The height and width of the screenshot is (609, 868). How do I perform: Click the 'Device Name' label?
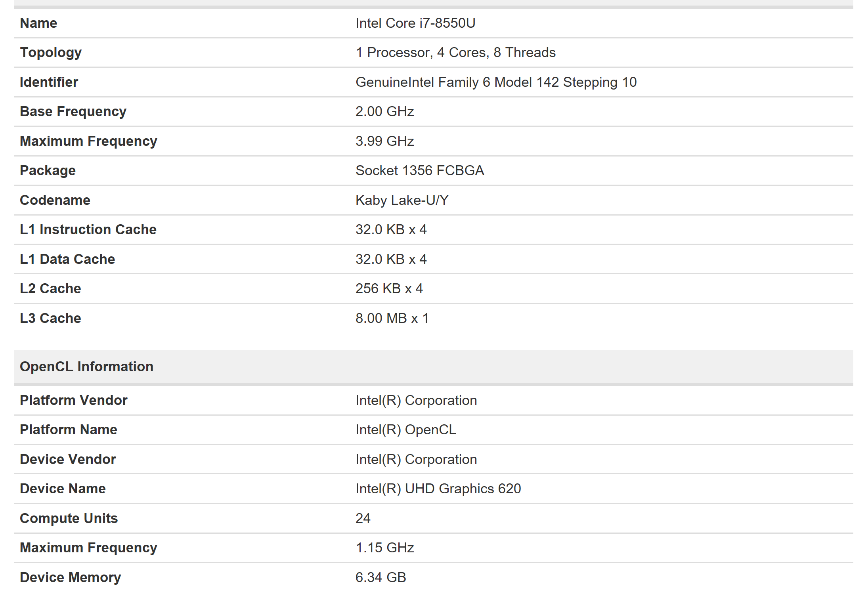(63, 489)
